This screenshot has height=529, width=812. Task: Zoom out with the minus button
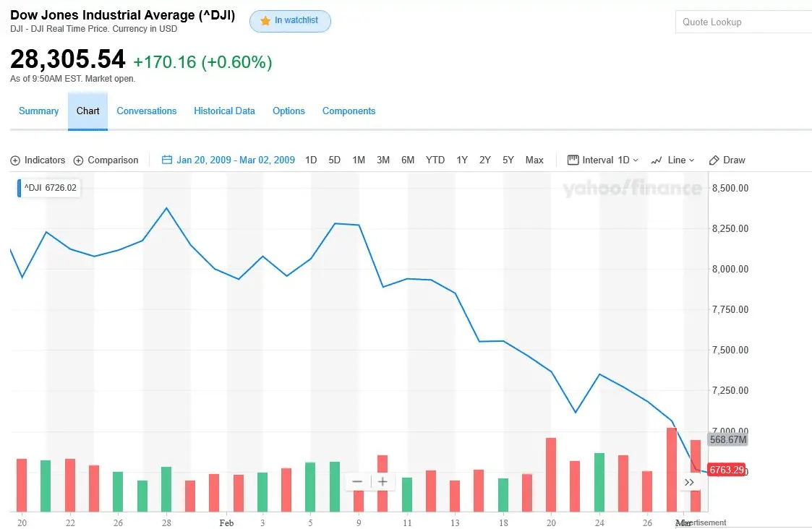357,482
